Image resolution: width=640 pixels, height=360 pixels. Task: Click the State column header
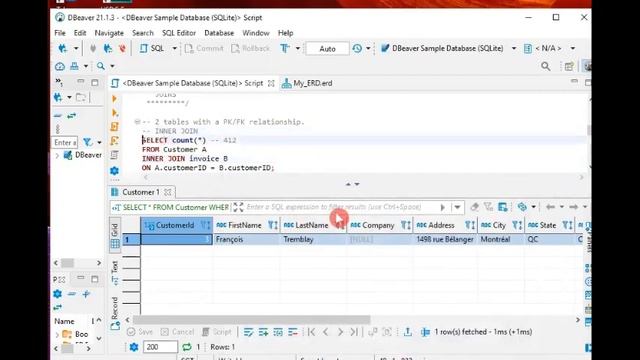click(549, 225)
